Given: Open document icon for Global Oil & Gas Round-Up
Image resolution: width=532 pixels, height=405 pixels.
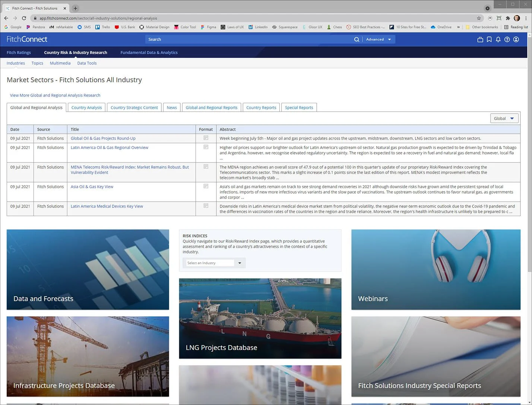Looking at the screenshot, I should pyautogui.click(x=206, y=138).
